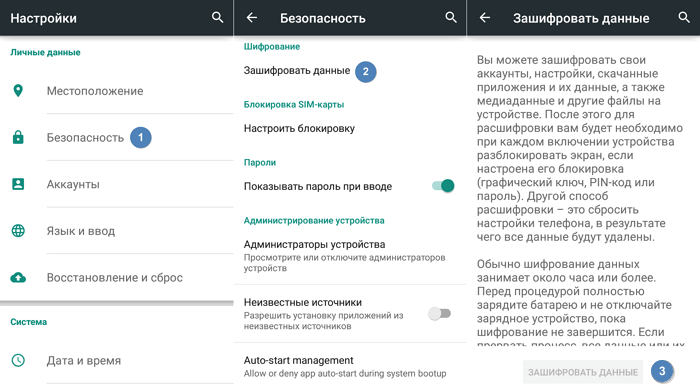The width and height of the screenshot is (700, 389).
Task: Tap the search icon in the Зашифровать данные header
Action: (684, 17)
